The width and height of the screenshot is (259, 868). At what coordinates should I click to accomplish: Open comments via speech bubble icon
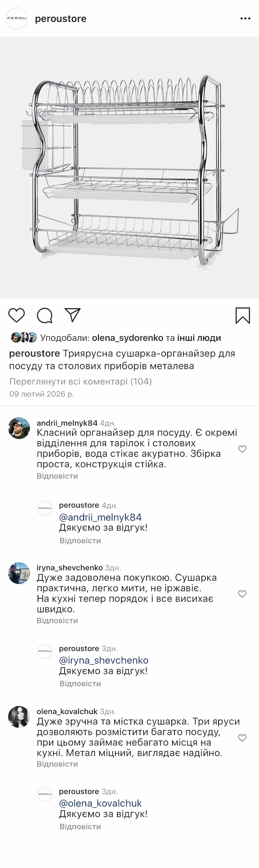45,315
